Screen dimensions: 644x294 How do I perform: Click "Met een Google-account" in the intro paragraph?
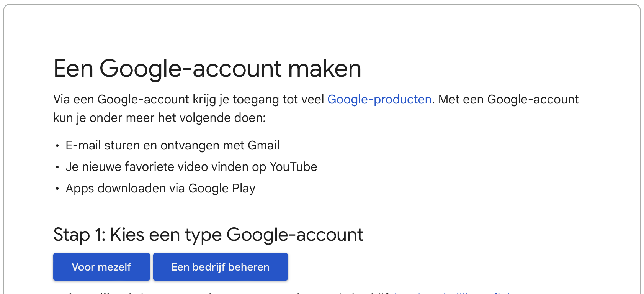508,99
